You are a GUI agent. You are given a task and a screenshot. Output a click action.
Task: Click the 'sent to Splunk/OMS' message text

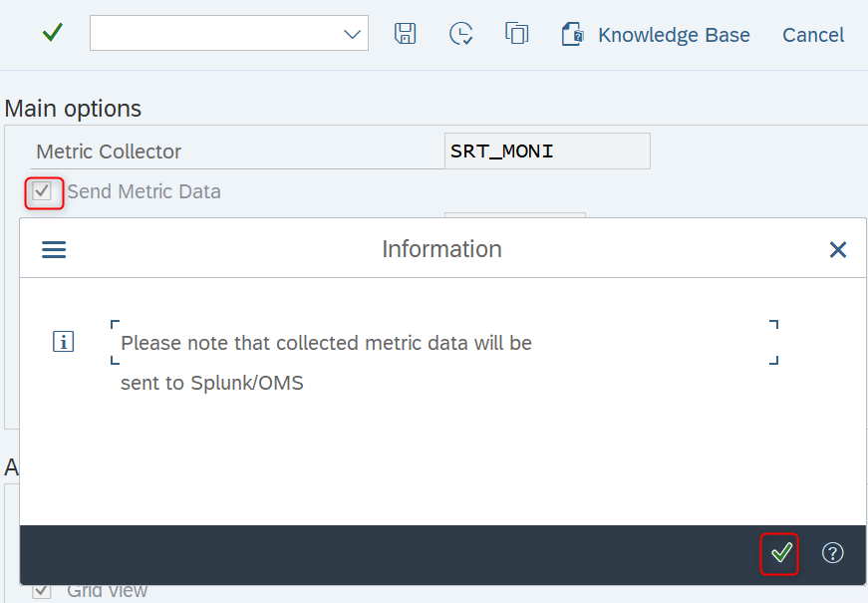point(212,383)
